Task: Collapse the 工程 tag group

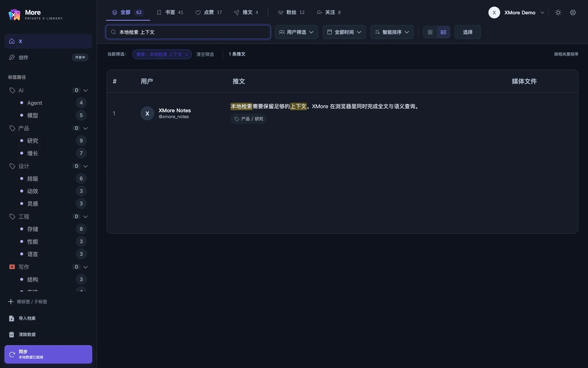Action: 86,217
